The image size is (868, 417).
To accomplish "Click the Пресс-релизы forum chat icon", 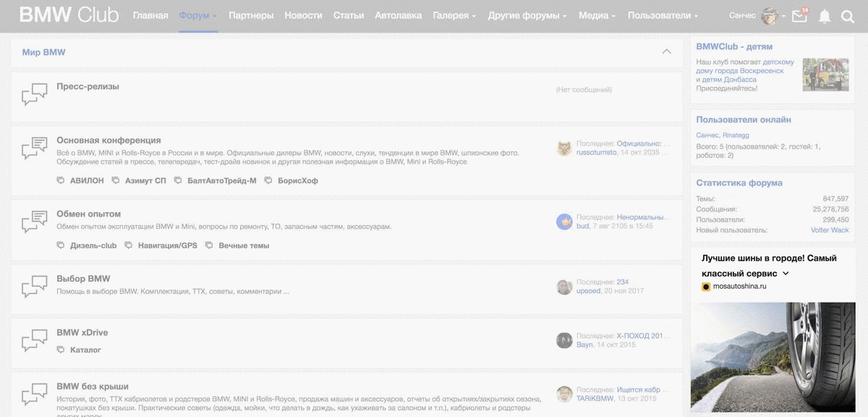I will pos(34,94).
